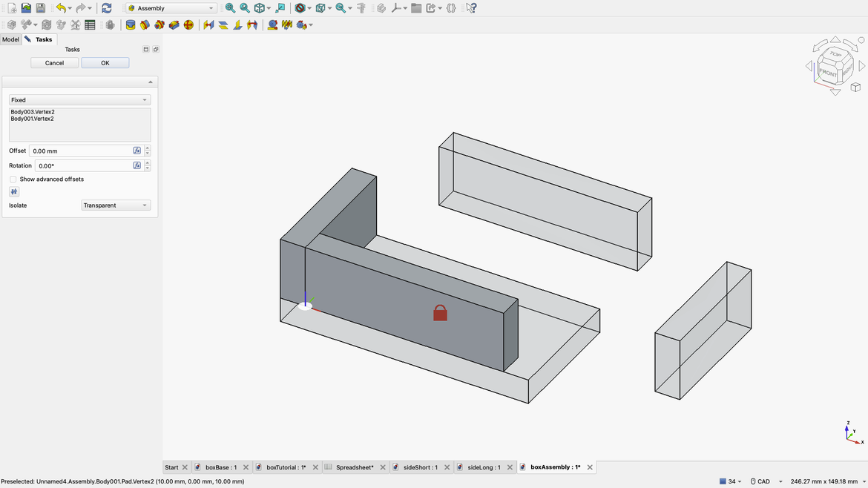Click the red lock to unground the part

coord(440,312)
